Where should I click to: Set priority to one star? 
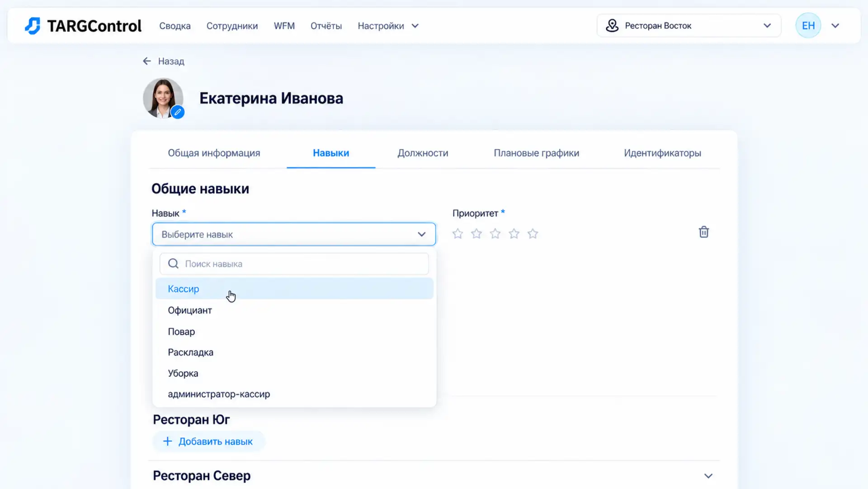(458, 233)
